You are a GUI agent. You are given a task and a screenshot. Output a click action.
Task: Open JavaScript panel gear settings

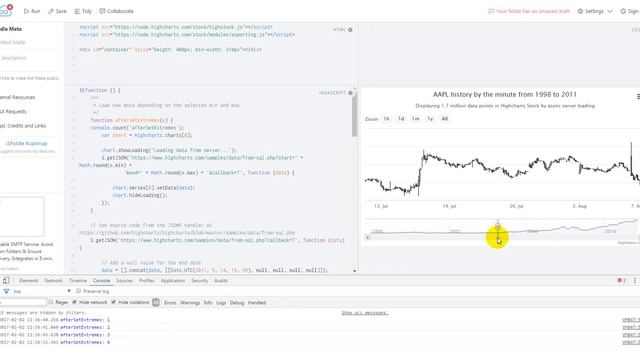(x=350, y=93)
